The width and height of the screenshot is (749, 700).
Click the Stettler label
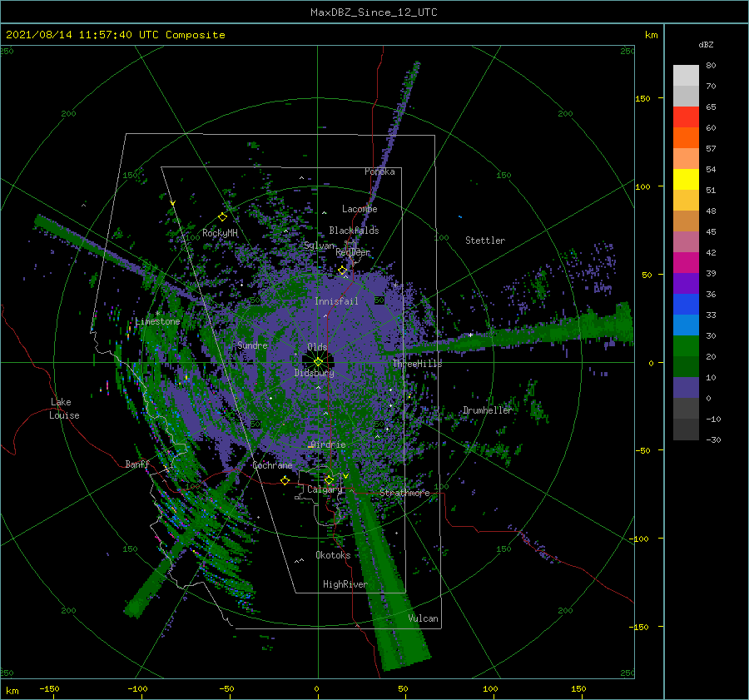[485, 241]
